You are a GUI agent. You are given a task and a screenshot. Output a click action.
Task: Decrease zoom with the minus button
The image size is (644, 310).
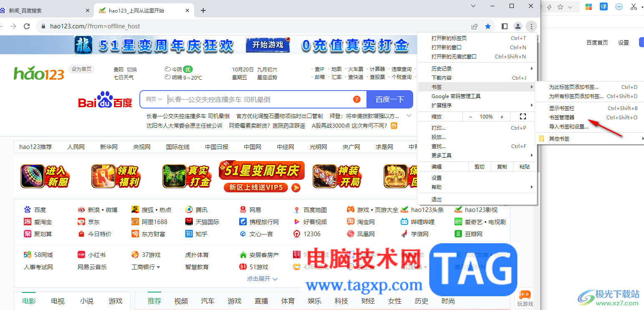[470, 117]
